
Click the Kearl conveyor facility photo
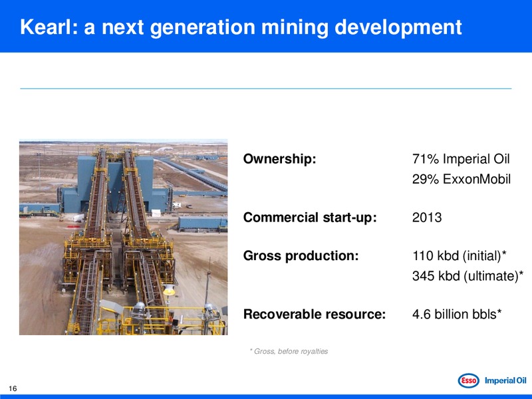click(123, 237)
